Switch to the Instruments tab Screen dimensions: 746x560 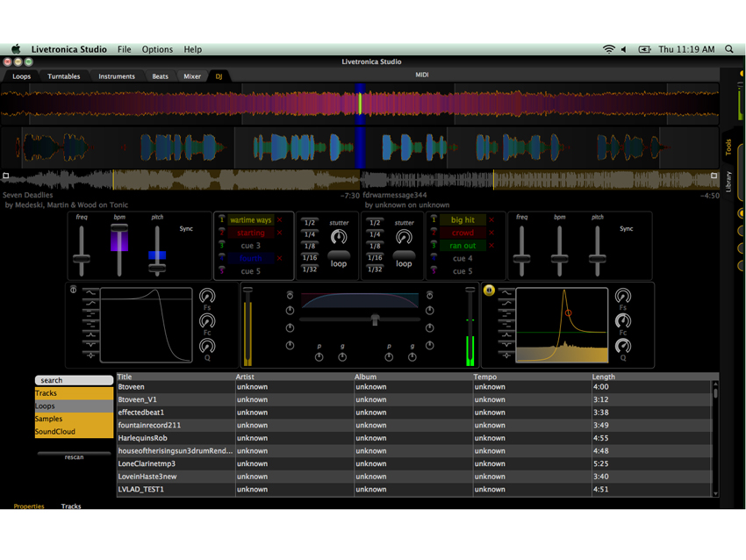point(117,76)
